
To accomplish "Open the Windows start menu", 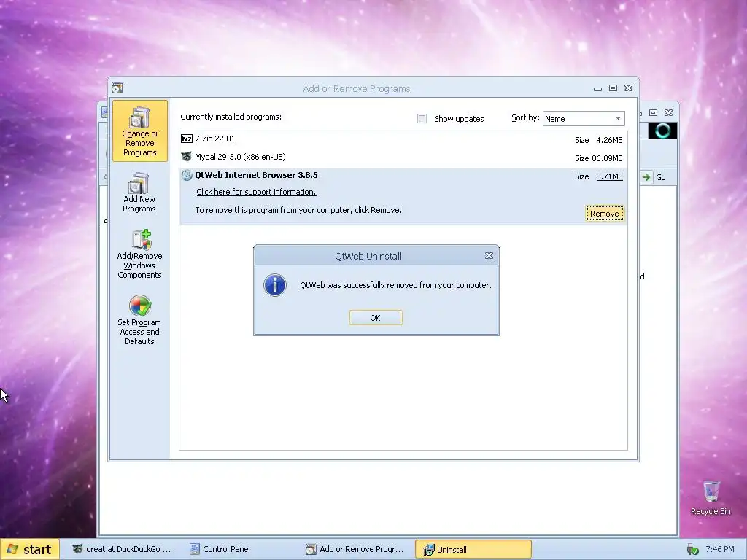I will point(30,549).
